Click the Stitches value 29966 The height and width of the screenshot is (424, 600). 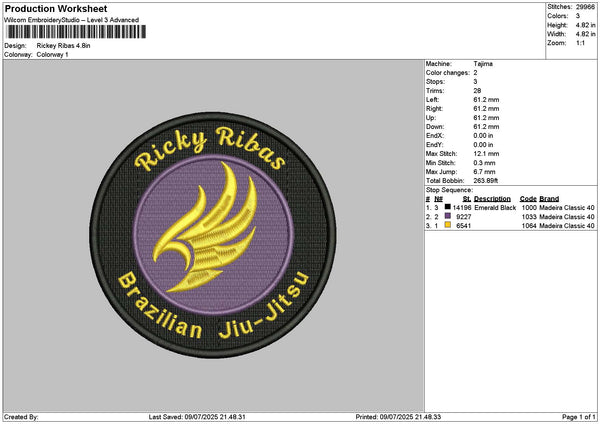pyautogui.click(x=585, y=7)
